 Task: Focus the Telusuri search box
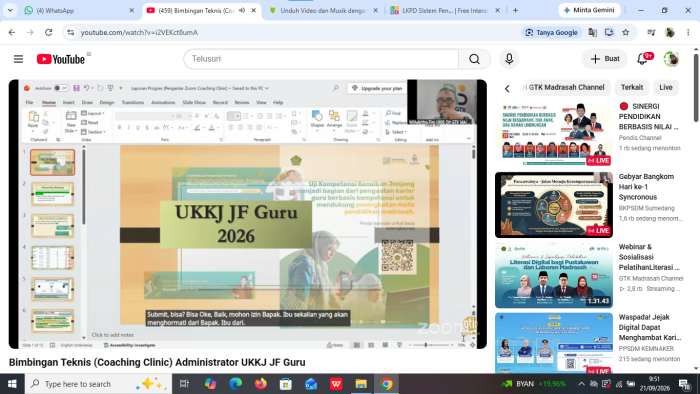pyautogui.click(x=321, y=59)
